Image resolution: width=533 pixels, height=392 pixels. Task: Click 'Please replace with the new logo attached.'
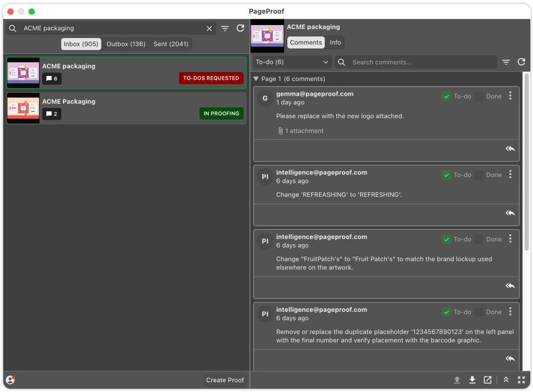340,116
